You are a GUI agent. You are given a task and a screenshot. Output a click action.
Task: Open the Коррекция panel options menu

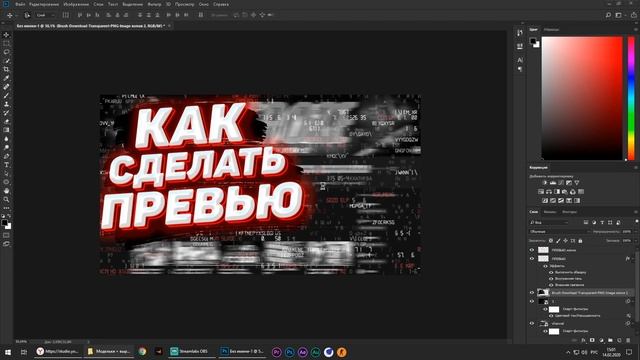tap(636, 168)
